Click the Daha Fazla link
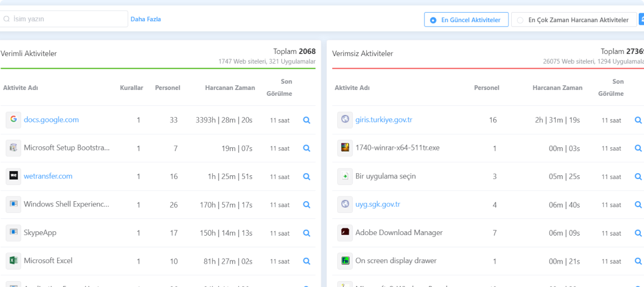Screen dimensions: 644x287 (146, 19)
